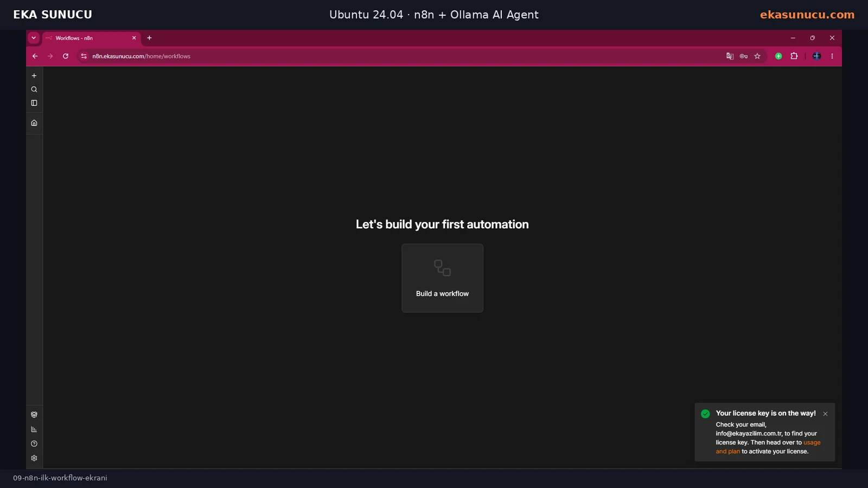
Task: Click the 'Let's build your first automation' heading
Action: pyautogui.click(x=442, y=224)
